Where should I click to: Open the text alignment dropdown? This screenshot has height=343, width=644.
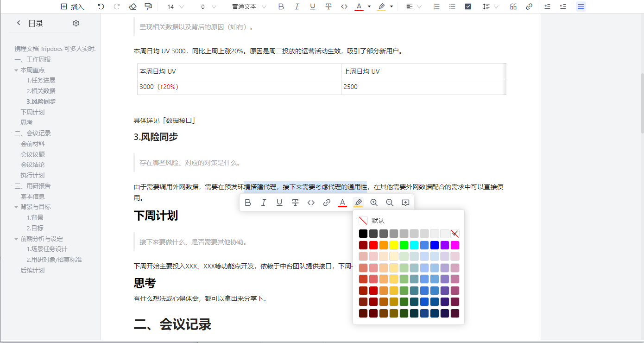[413, 6]
